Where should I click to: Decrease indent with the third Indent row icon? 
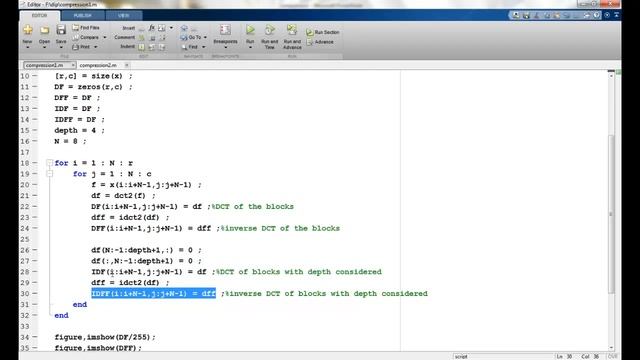tap(162, 47)
